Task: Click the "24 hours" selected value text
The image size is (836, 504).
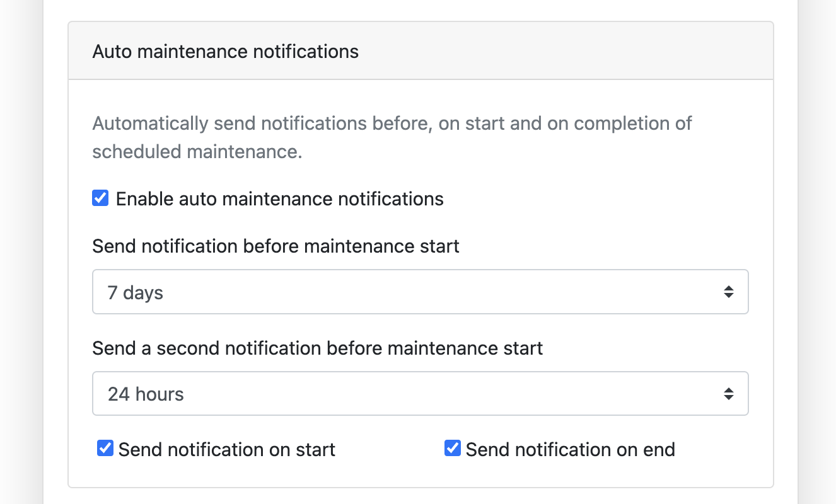Action: tap(146, 394)
